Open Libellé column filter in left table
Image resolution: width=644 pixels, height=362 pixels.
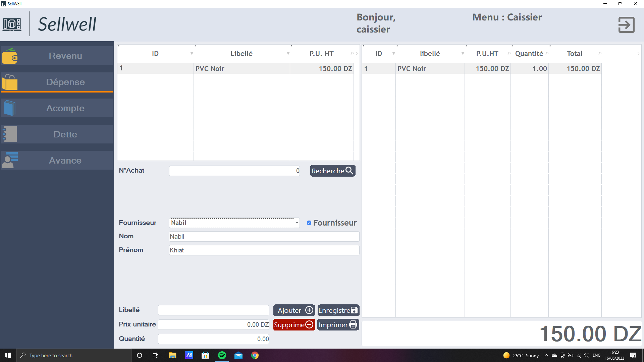click(288, 54)
